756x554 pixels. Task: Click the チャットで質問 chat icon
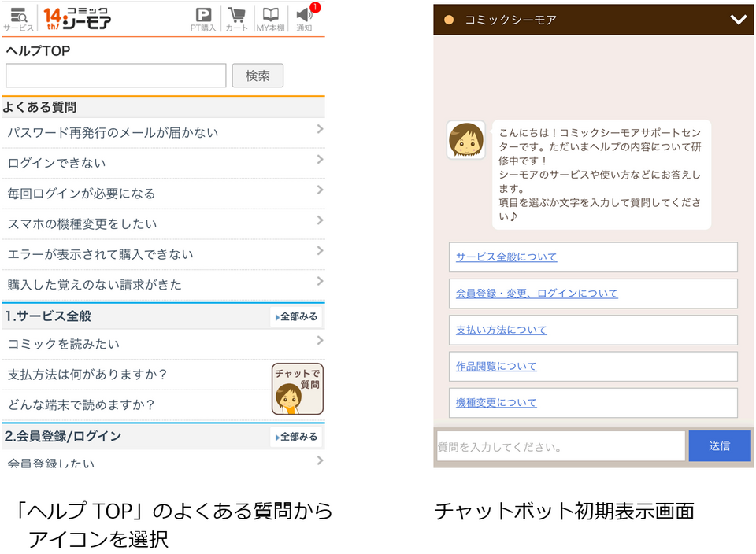click(x=297, y=389)
